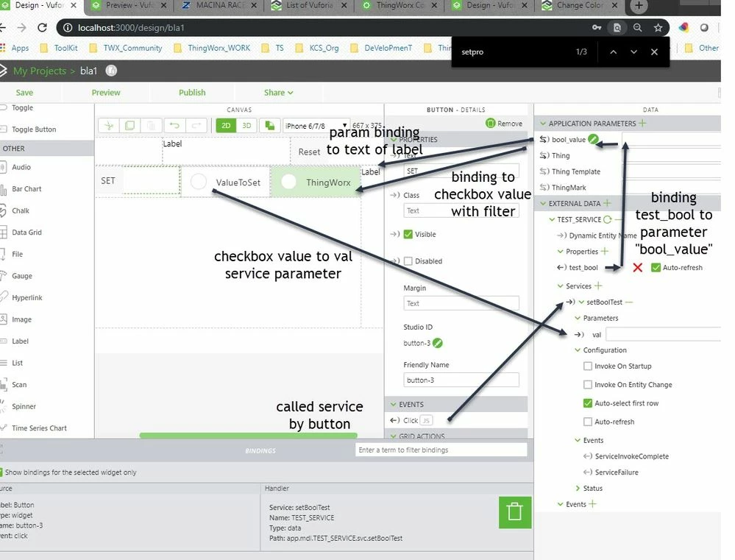Switch to the Preview - Vuforia browser tab

129,6
